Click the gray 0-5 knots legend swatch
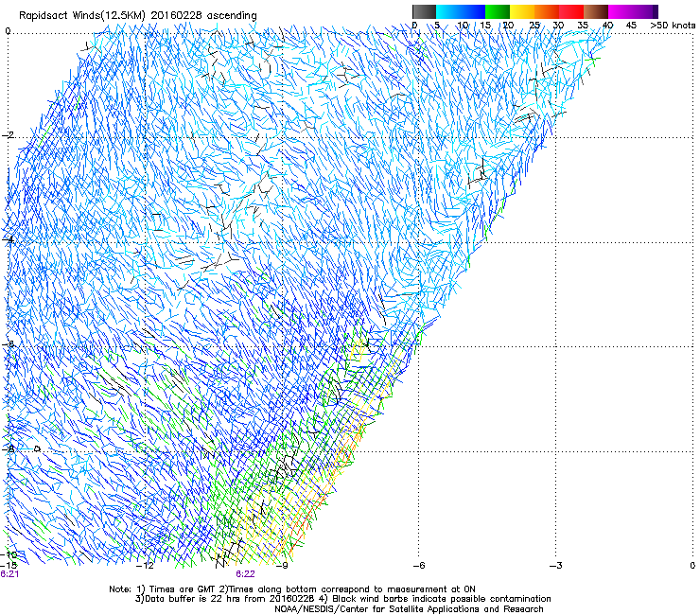The image size is (700, 615). [424, 11]
